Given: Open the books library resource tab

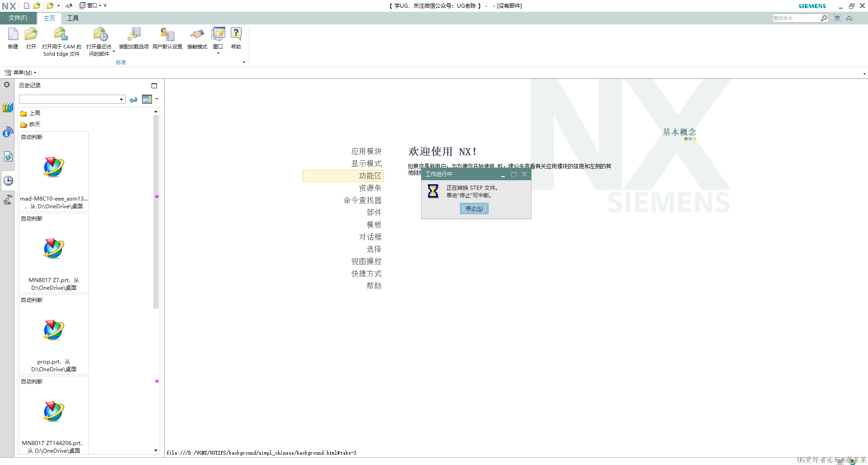Looking at the screenshot, I should coord(8,108).
